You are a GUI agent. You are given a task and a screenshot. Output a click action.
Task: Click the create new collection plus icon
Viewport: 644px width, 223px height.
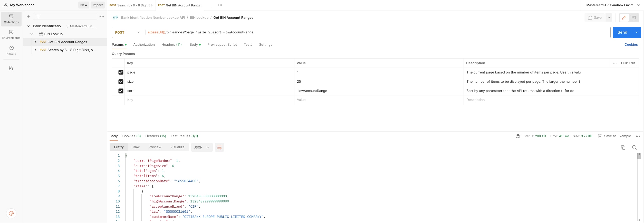[28, 16]
